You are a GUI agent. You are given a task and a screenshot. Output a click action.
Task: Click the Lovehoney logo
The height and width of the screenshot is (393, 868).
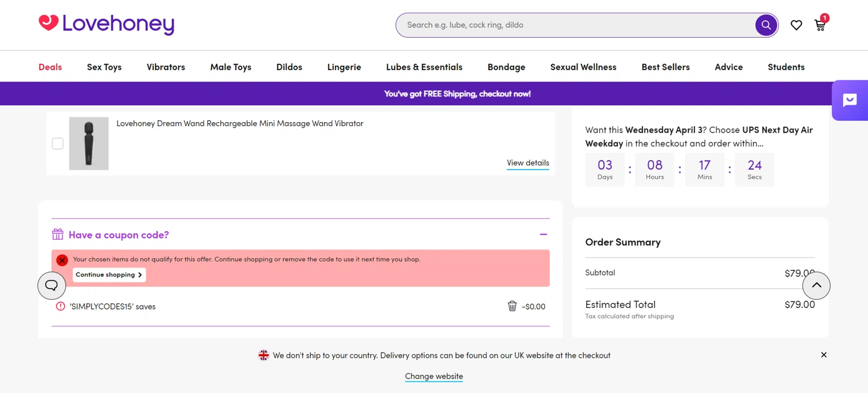[x=106, y=25]
